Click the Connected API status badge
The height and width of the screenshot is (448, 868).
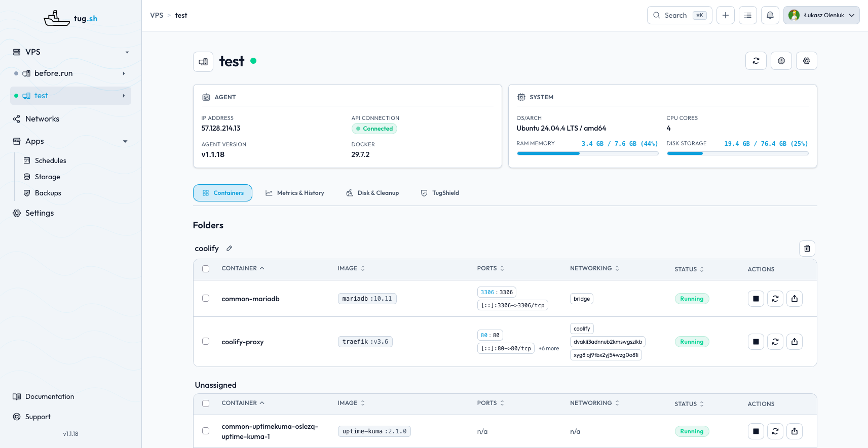pyautogui.click(x=374, y=129)
